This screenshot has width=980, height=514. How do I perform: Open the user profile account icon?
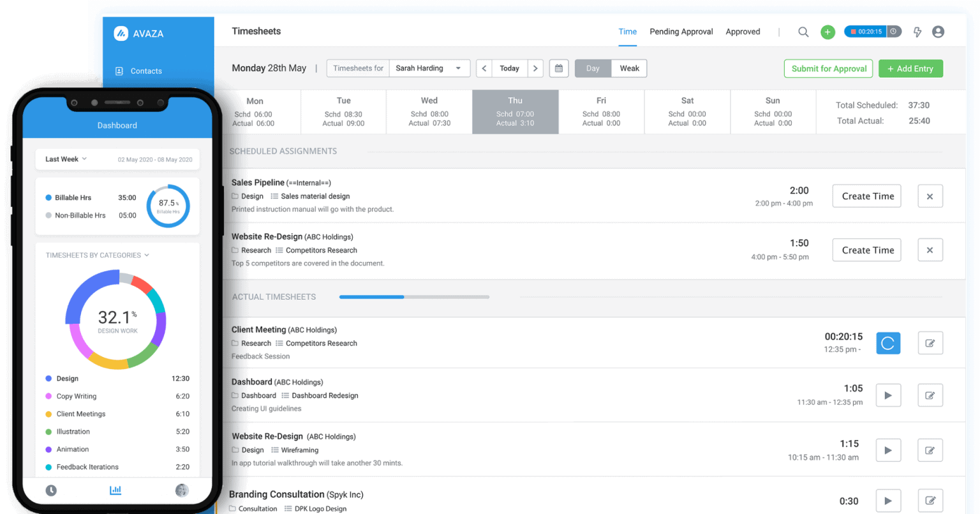coord(938,32)
